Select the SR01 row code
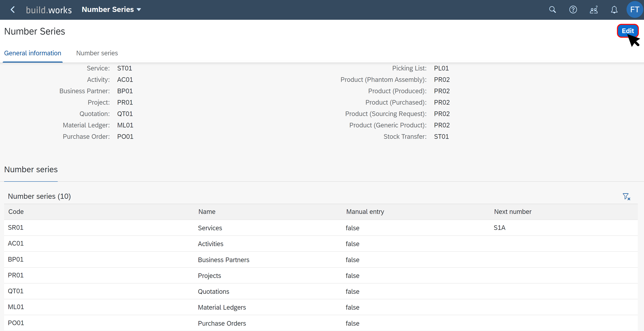 15,228
